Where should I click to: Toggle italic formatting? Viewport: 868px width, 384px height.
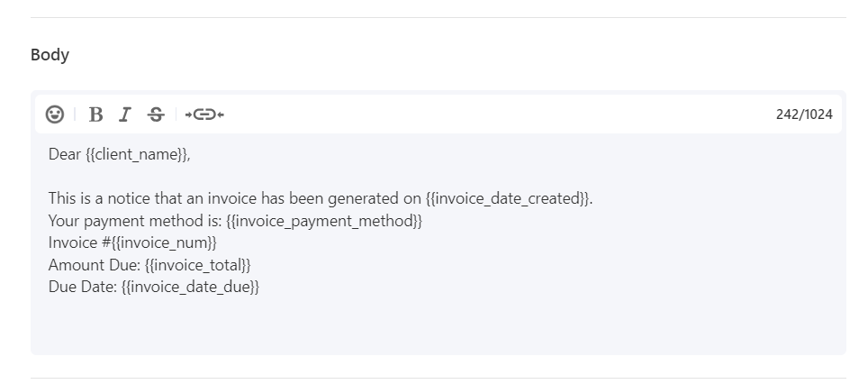tap(125, 114)
